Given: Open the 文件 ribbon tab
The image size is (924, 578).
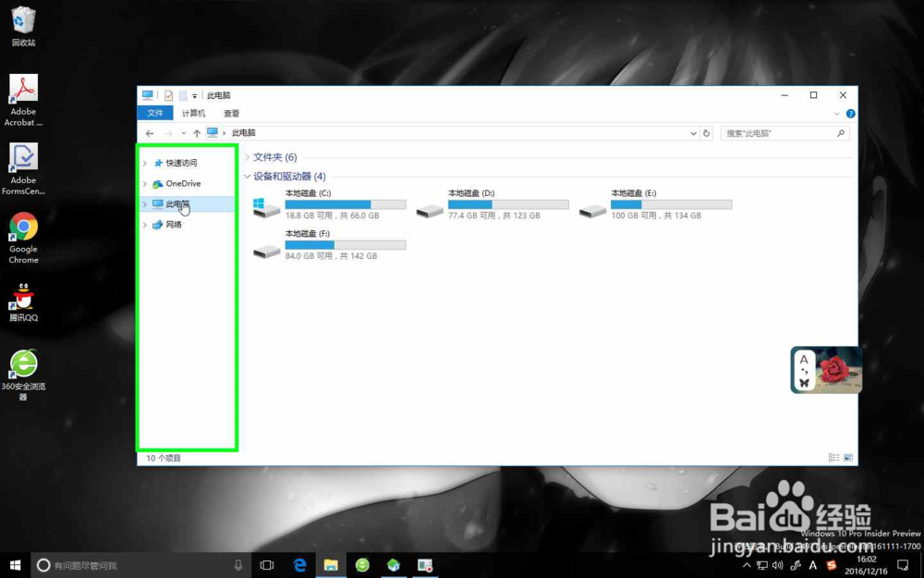Looking at the screenshot, I should tap(155, 113).
